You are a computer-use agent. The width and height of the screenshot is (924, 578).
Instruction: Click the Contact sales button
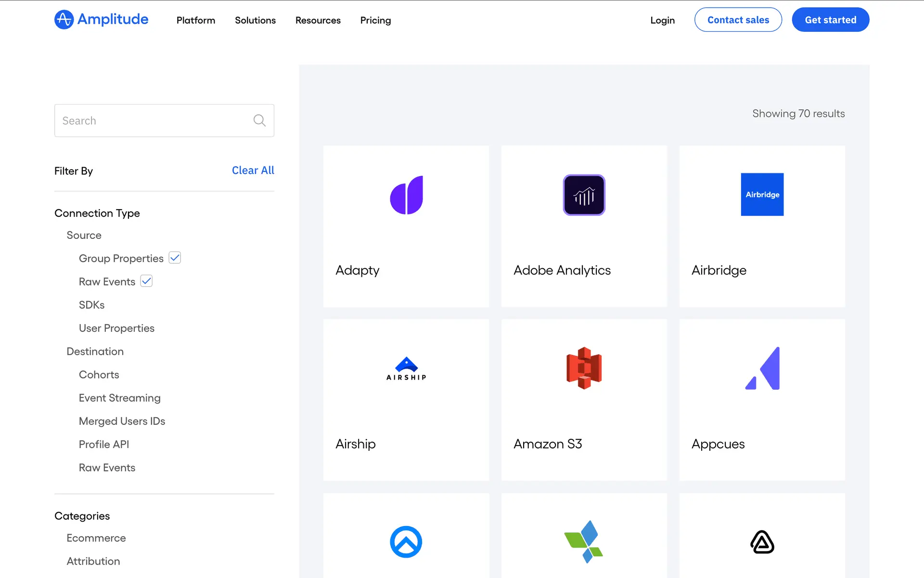tap(738, 20)
